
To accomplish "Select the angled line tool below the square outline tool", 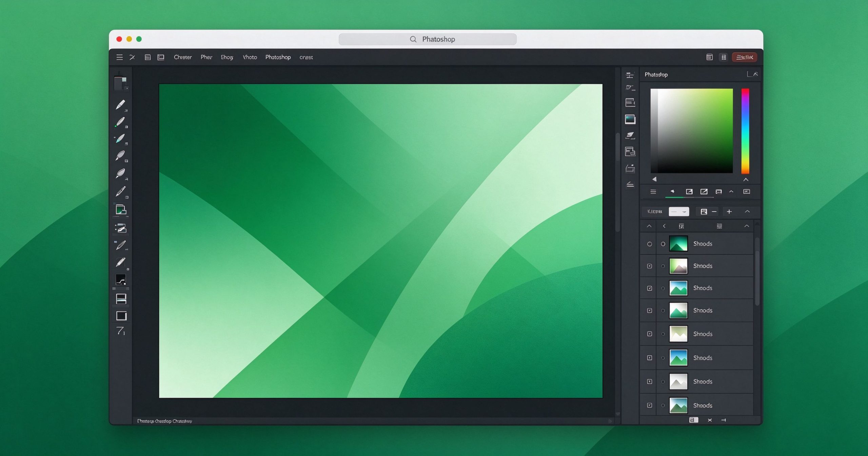I will (x=121, y=330).
